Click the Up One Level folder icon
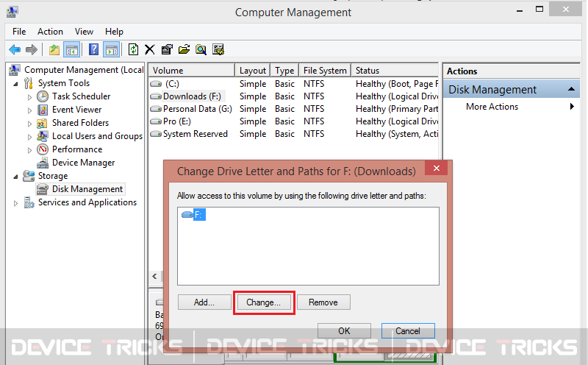 (54, 49)
